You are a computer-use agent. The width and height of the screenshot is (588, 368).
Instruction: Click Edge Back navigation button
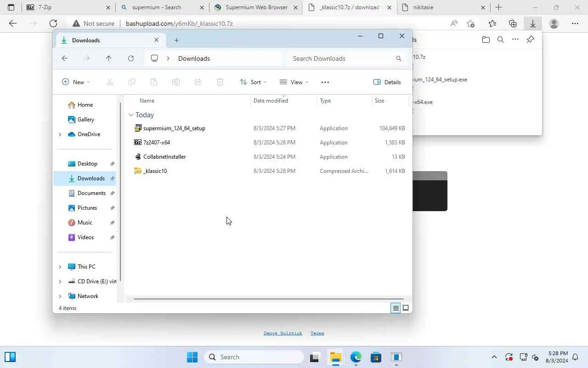coord(13,23)
